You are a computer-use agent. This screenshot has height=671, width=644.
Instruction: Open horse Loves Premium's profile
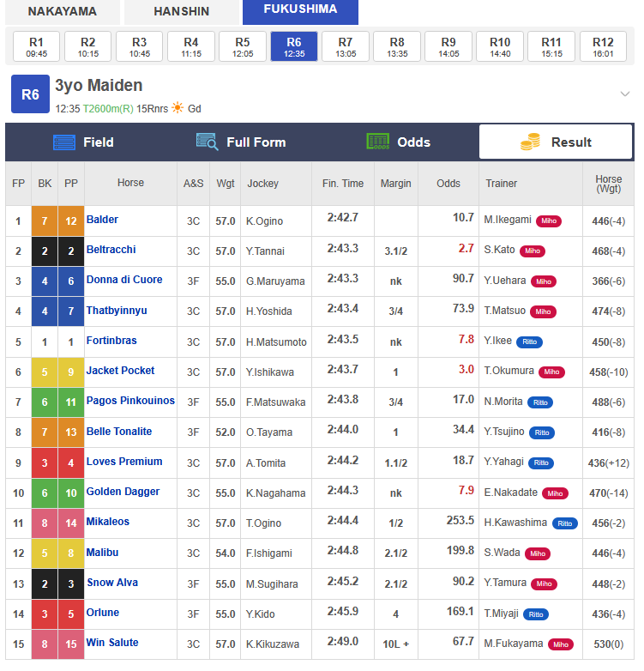coord(124,462)
